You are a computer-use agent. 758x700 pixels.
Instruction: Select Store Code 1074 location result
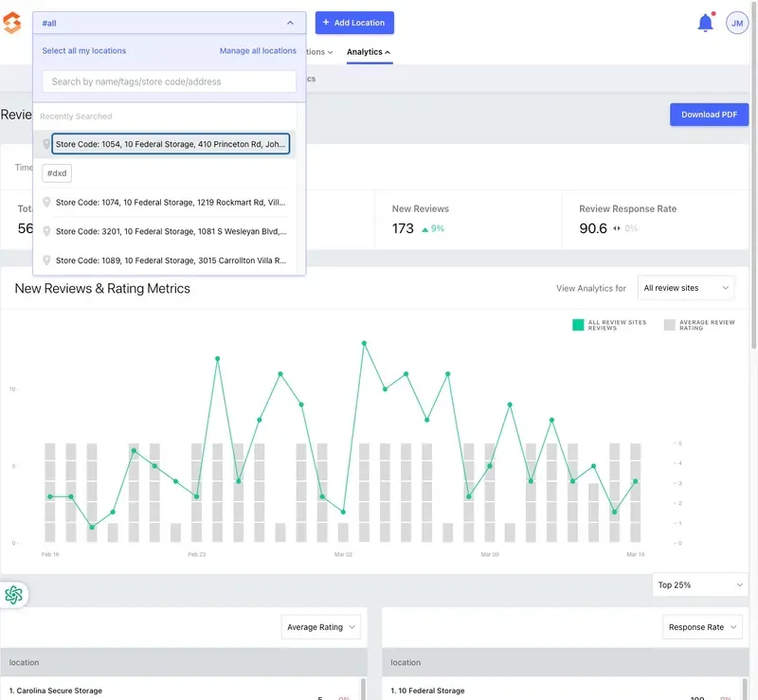[x=171, y=202]
